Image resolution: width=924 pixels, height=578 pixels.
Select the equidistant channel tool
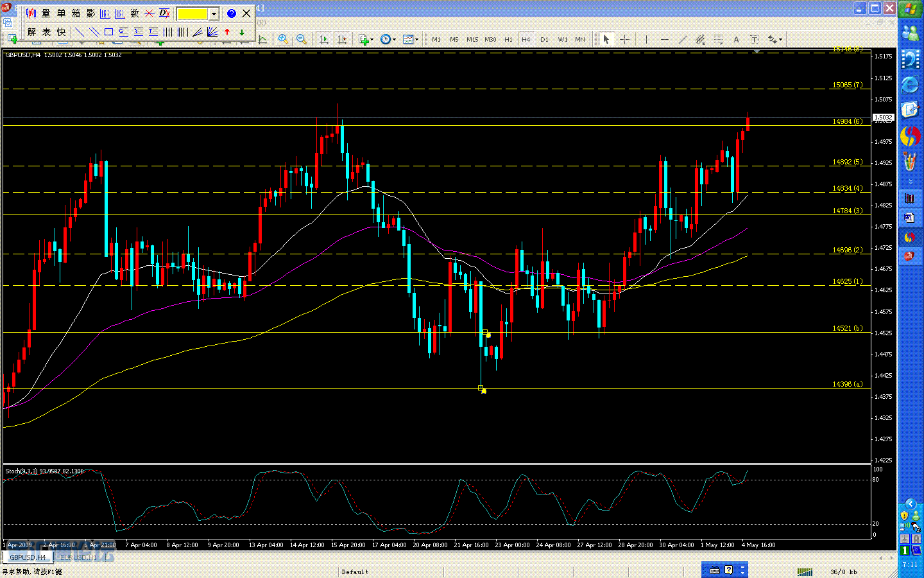[x=701, y=39]
